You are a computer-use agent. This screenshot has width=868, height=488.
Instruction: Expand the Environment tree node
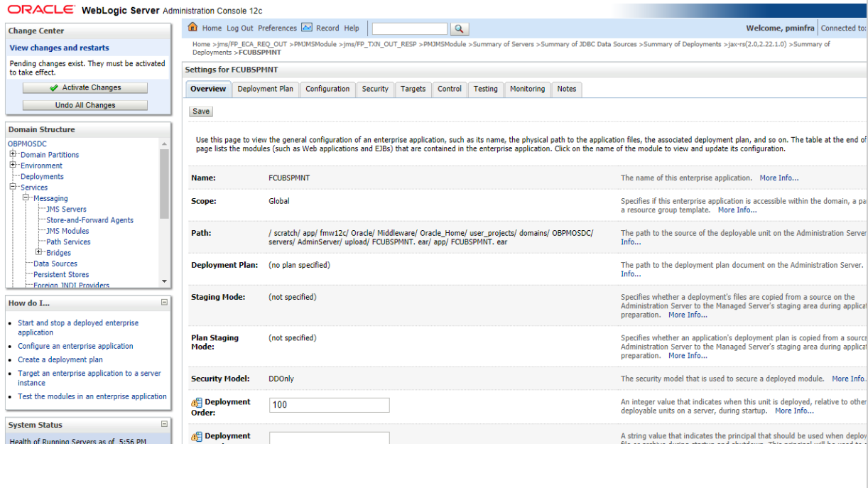13,166
